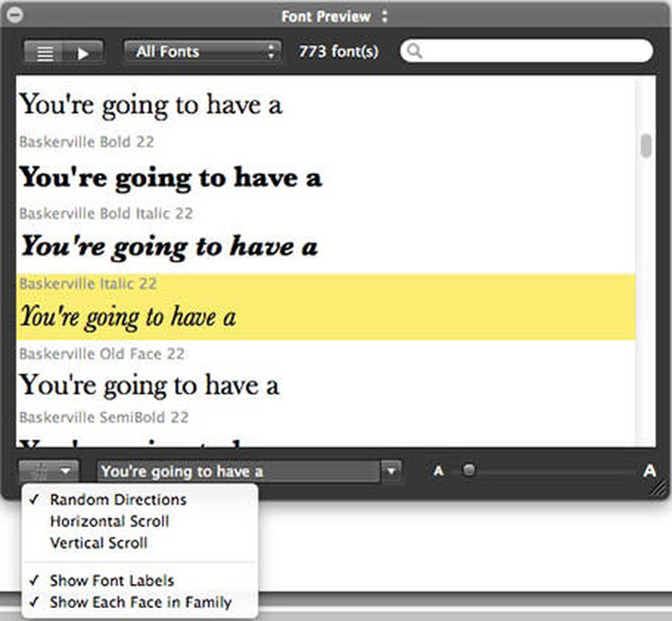This screenshot has height=621, width=672.
Task: Click the Baskerville Italic sample text
Action: point(128,317)
